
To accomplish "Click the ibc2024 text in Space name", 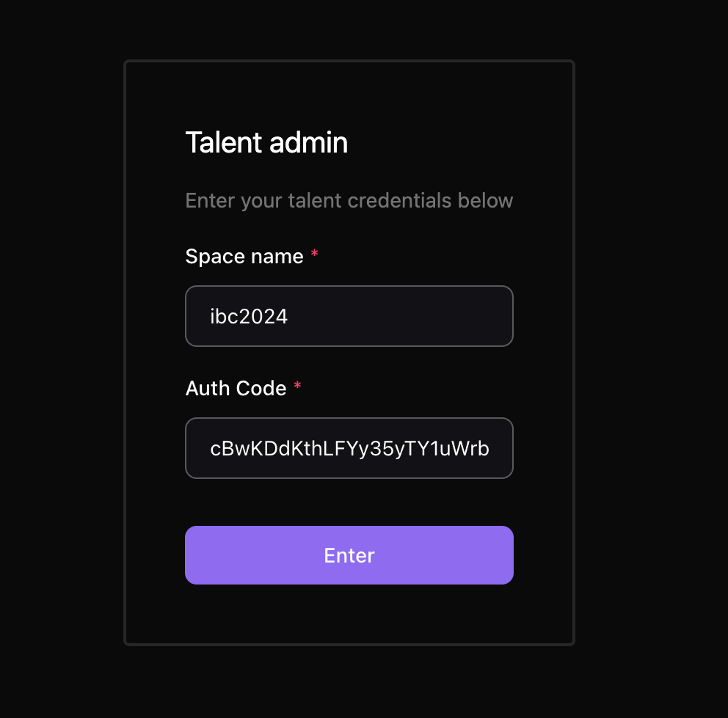I will (x=249, y=316).
